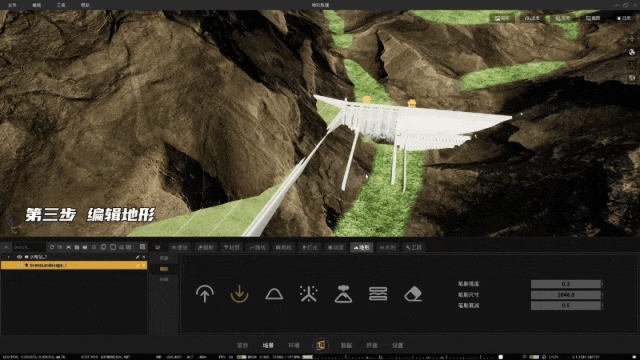The image size is (640, 360).
Task: Open 设置 in the bottom navigation
Action: [398, 345]
